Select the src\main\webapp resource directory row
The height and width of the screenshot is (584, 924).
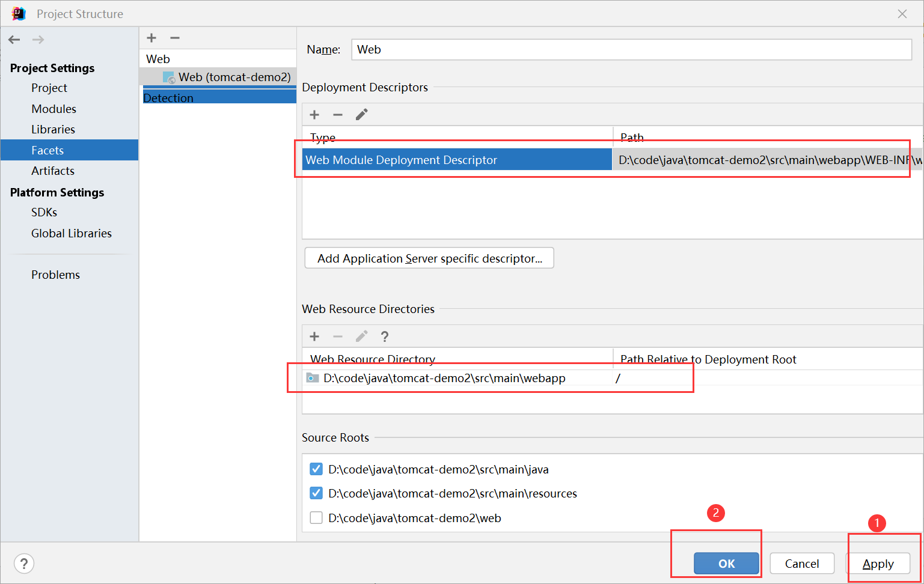click(613, 378)
